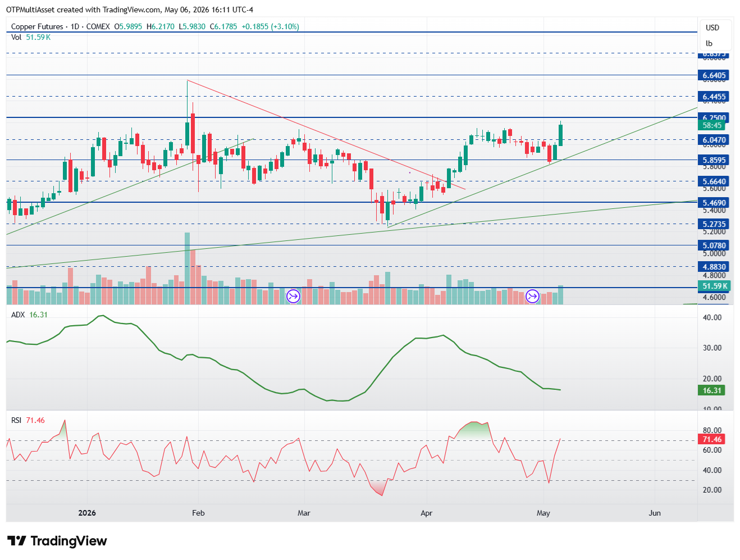Click the Mar label on time axis
Viewport: 740px width, 560px height.
pos(304,513)
